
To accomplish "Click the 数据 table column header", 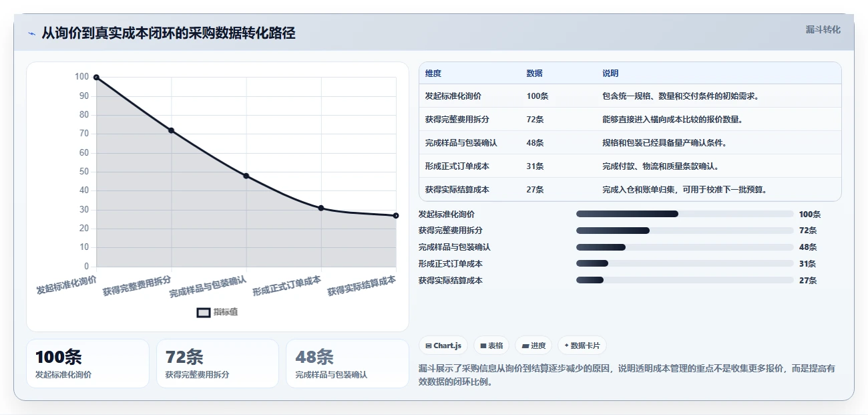I will click(535, 74).
